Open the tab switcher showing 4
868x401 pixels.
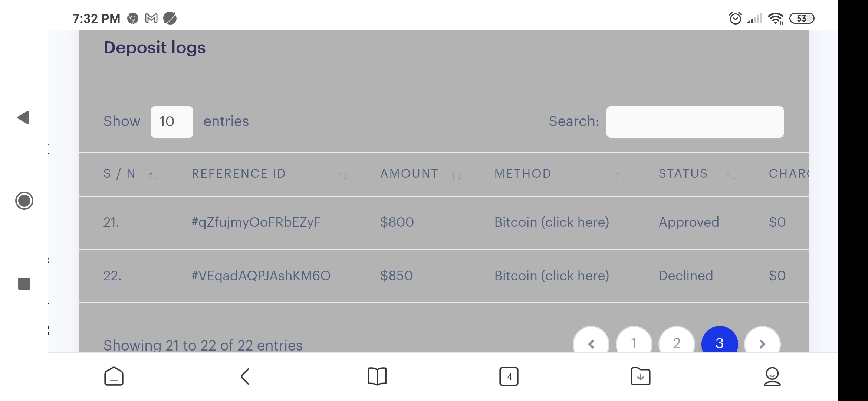pos(509,376)
